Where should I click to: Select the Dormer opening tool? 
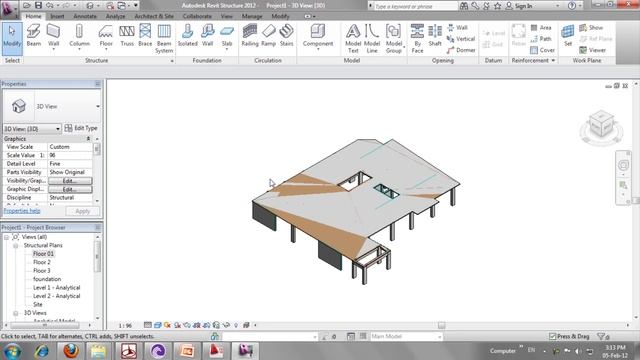click(461, 50)
